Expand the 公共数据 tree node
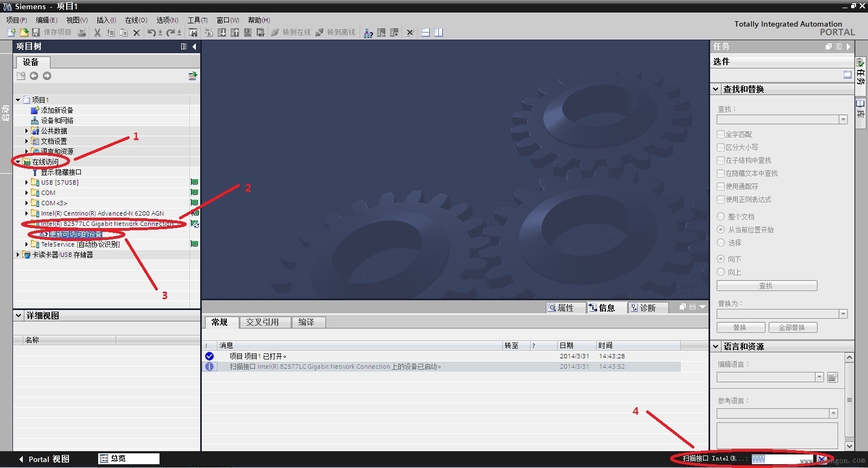 coord(26,131)
